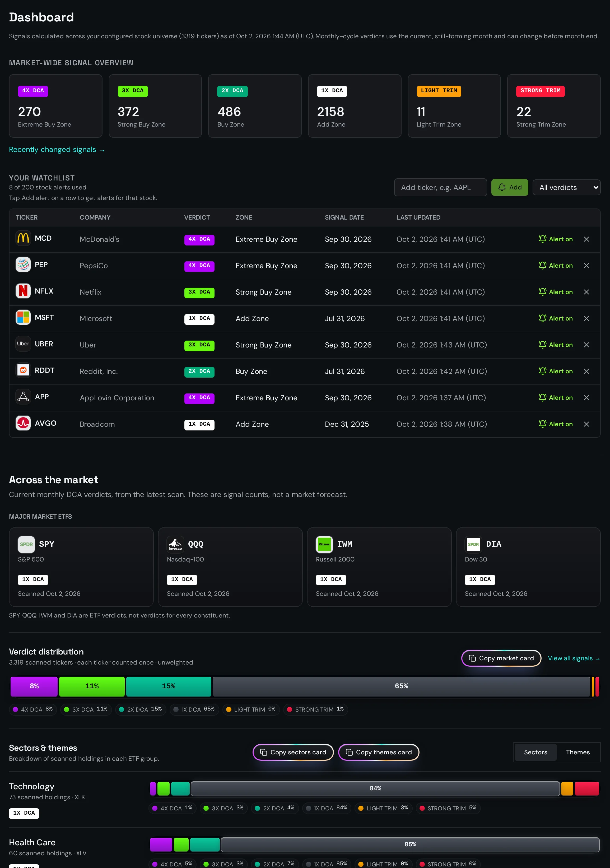Remove MCD from the watchlist
The height and width of the screenshot is (868, 610).
[586, 239]
